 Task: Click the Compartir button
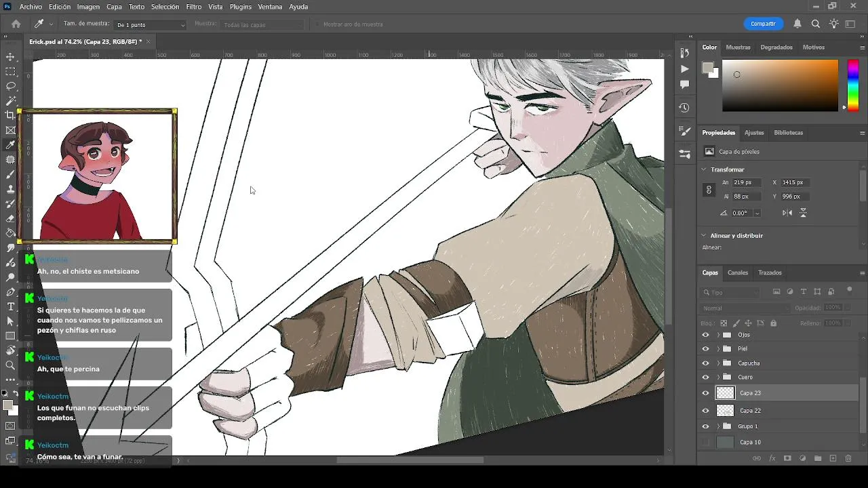(x=763, y=24)
